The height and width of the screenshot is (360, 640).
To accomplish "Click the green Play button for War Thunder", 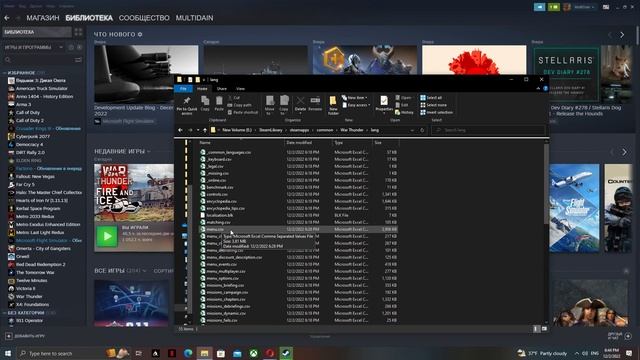I will pyautogui.click(x=107, y=236).
